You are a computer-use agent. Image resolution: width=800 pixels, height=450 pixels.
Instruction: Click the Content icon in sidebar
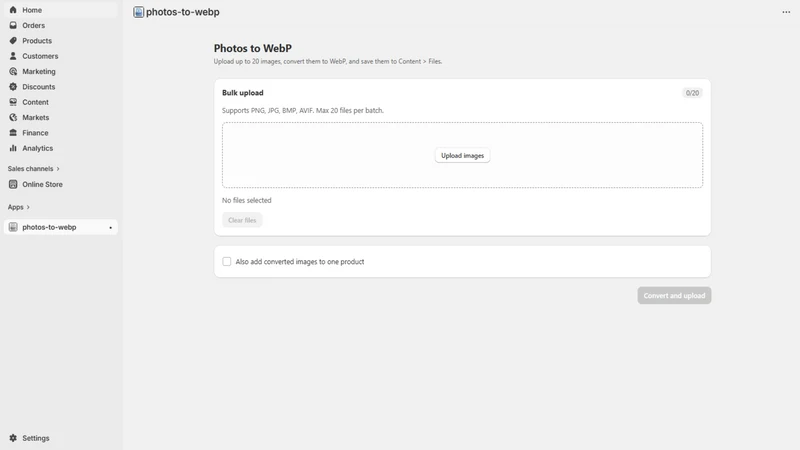coord(13,102)
